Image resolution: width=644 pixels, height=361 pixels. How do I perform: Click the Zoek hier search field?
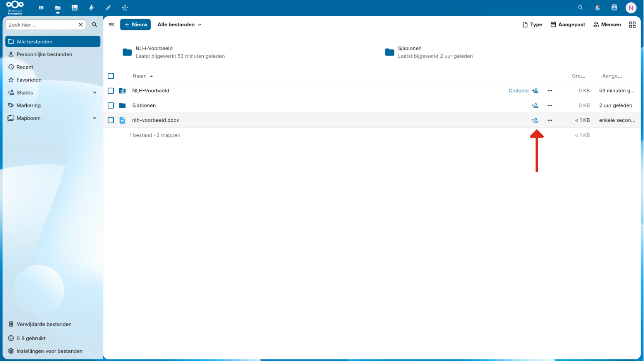(x=42, y=25)
